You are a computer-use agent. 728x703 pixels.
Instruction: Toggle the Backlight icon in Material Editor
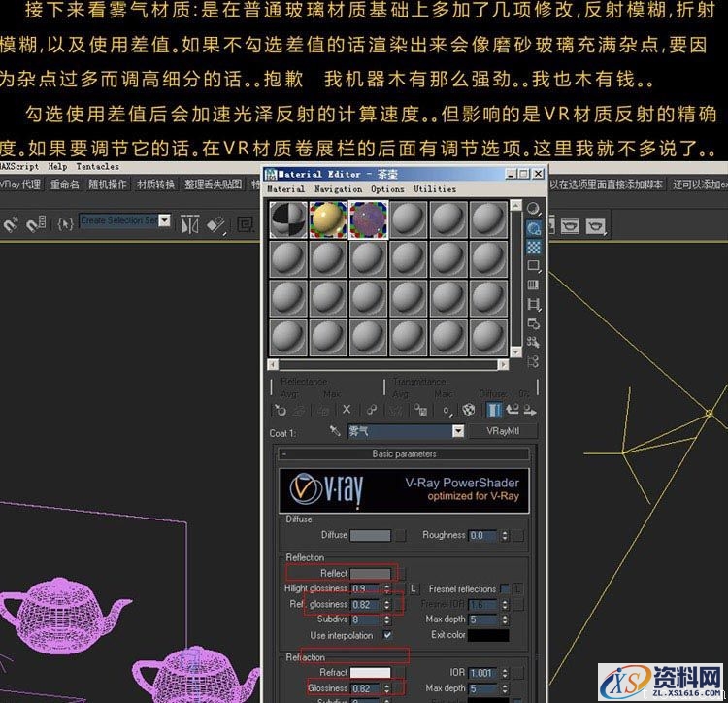(534, 228)
